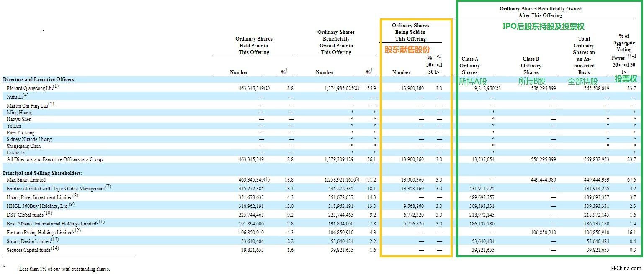
Task: Select the "Ming Huang" row name
Action: (x=19, y=113)
